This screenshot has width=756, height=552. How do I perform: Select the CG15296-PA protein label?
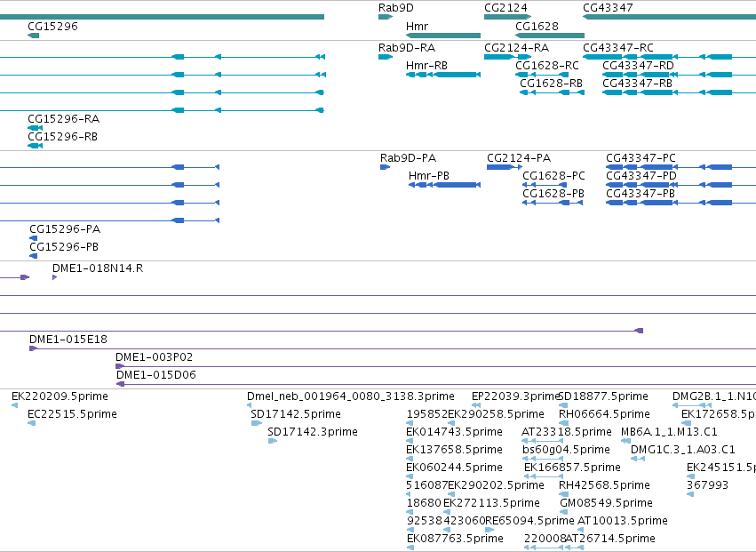pos(65,228)
